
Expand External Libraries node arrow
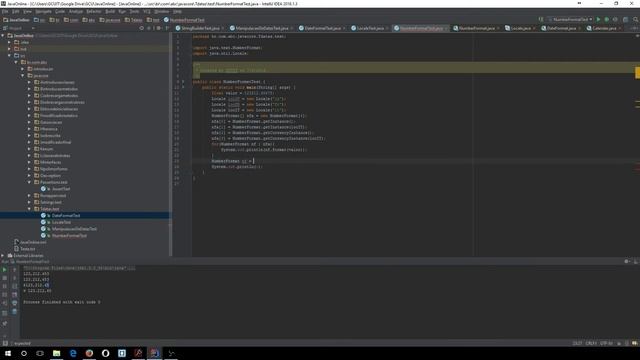3,256
